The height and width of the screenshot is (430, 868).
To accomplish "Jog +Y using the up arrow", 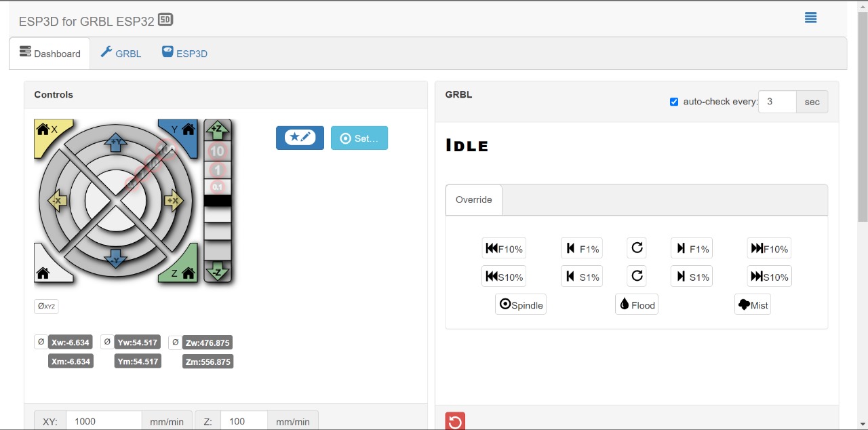I will [x=115, y=142].
